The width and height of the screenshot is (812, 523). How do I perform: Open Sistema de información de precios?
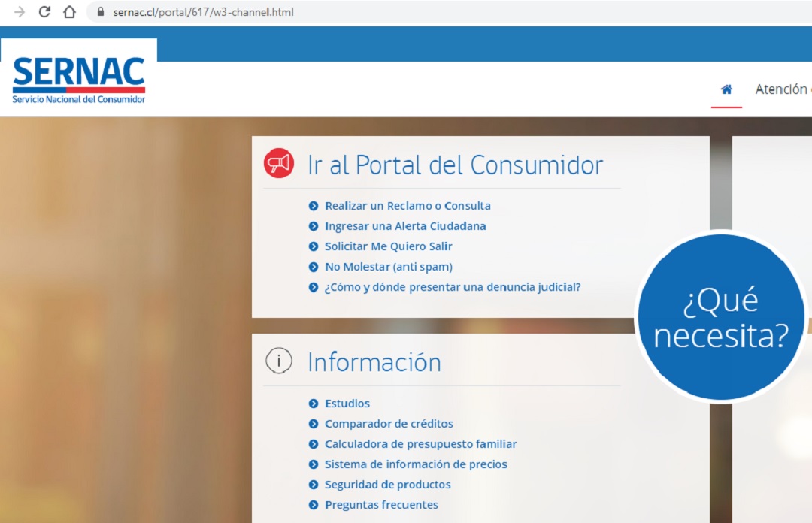416,464
